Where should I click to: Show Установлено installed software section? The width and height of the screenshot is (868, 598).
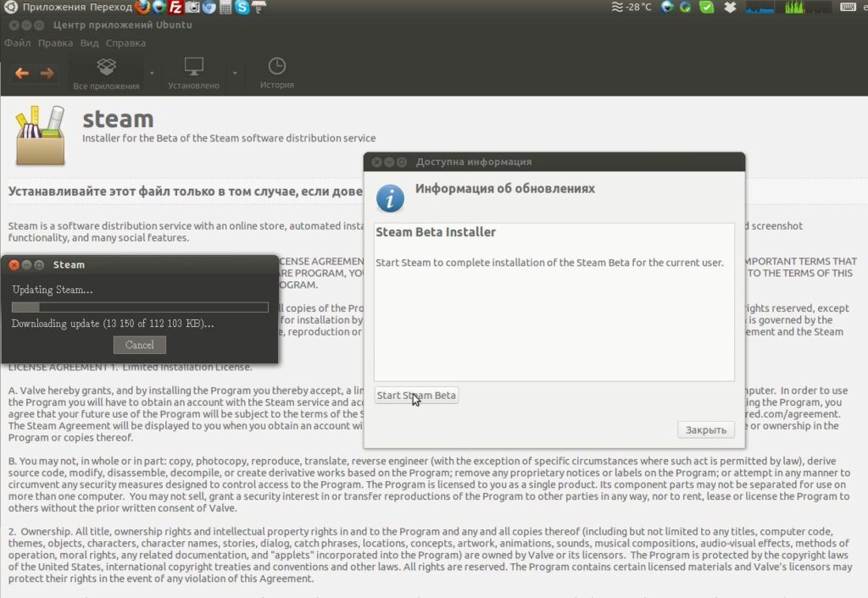194,74
